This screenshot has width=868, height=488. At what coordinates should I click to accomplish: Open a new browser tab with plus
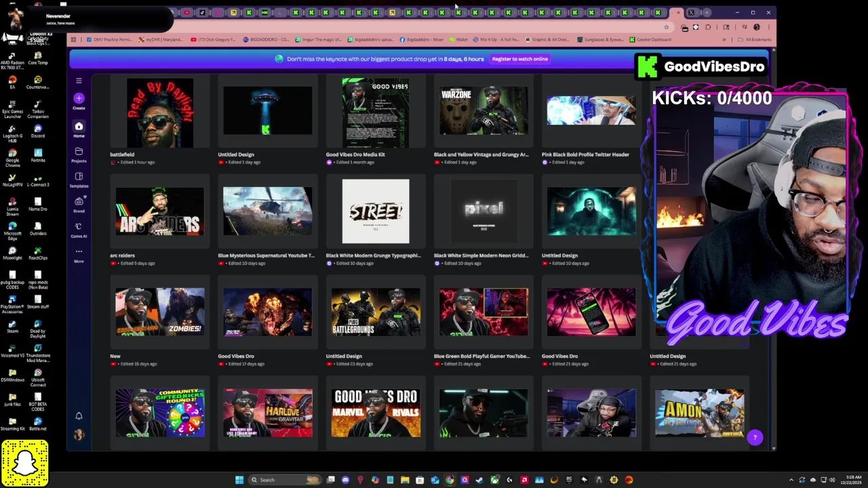point(707,12)
